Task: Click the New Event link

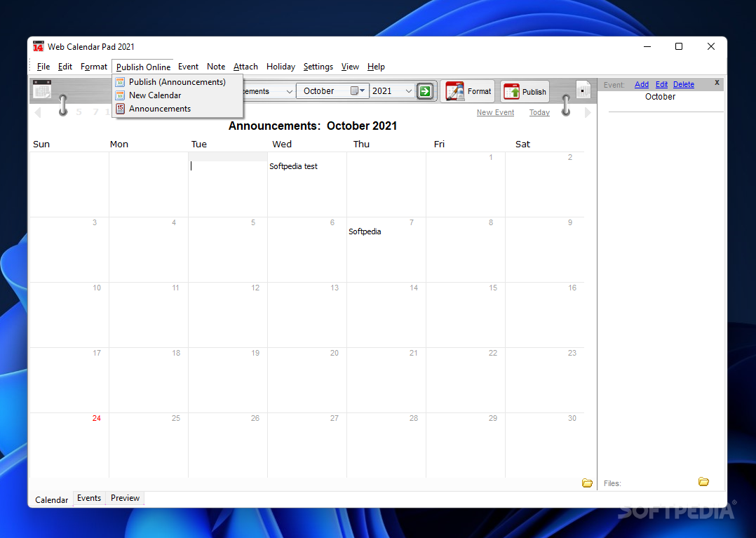Action: pyautogui.click(x=495, y=112)
